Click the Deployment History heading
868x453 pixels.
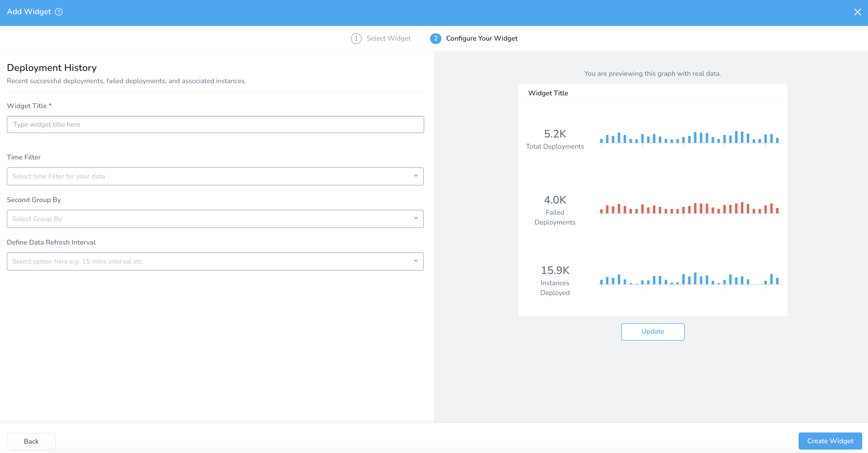point(52,68)
